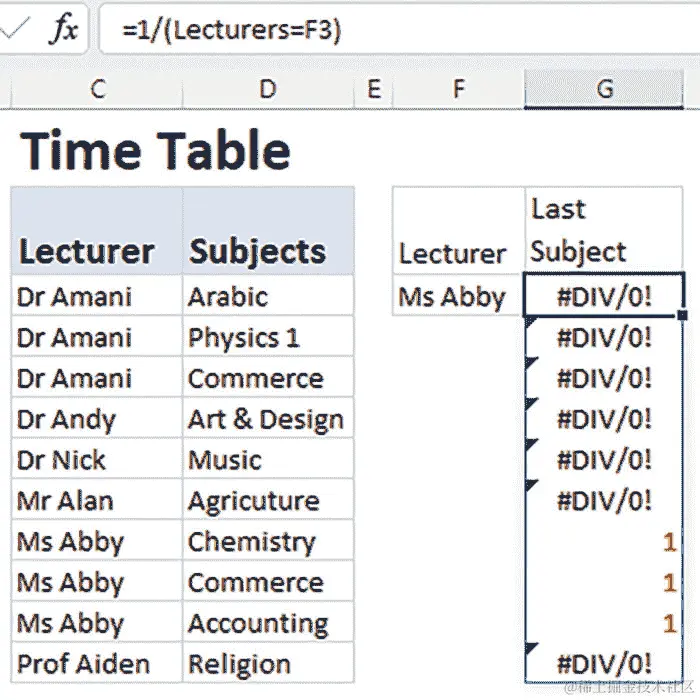Select column E header

point(373,89)
